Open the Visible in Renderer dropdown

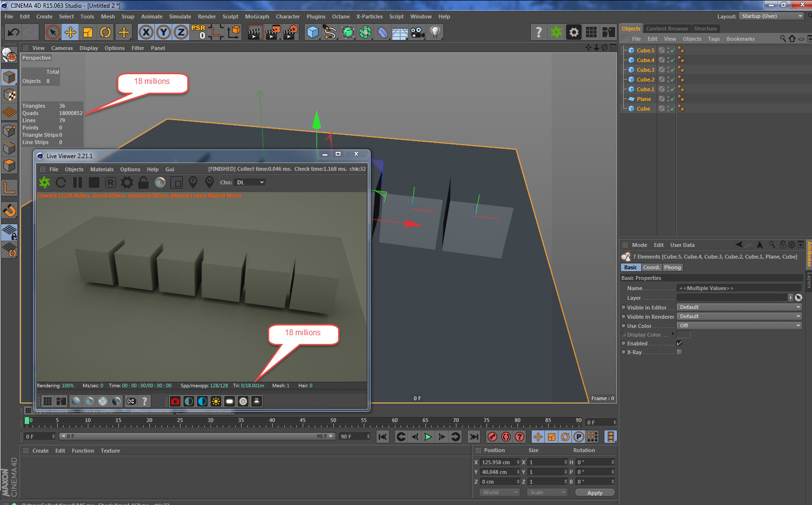739,316
